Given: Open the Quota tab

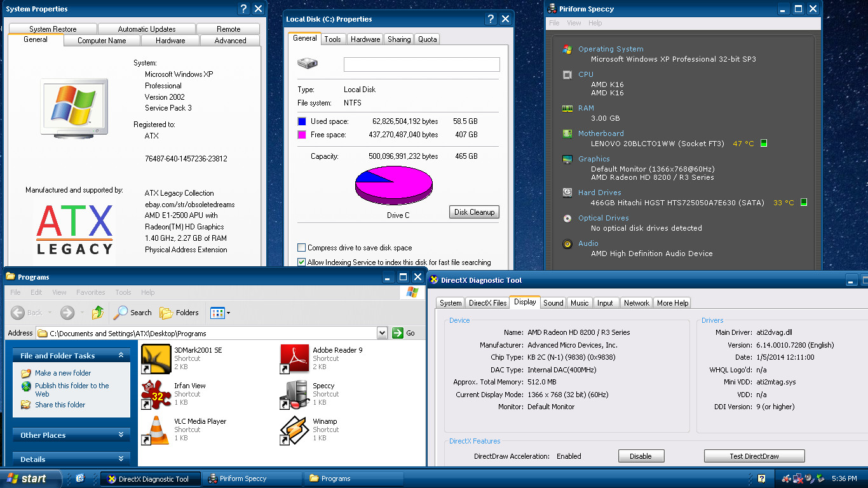Looking at the screenshot, I should pos(427,39).
